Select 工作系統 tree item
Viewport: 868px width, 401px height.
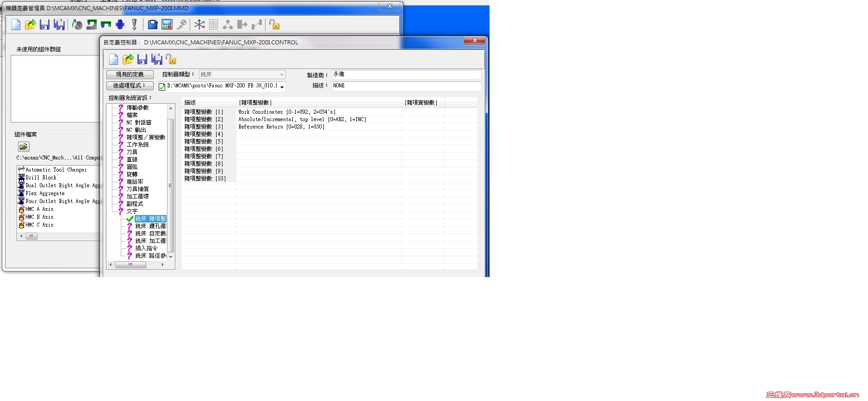coord(138,145)
